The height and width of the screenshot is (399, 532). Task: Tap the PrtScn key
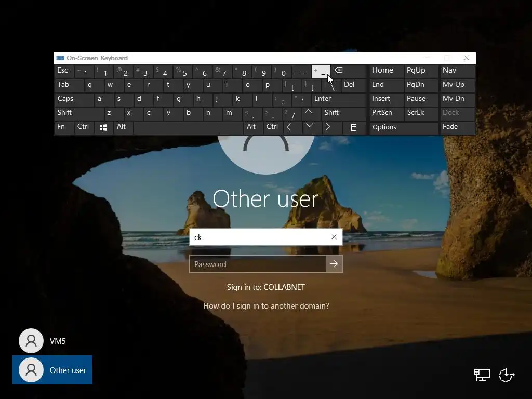386,113
